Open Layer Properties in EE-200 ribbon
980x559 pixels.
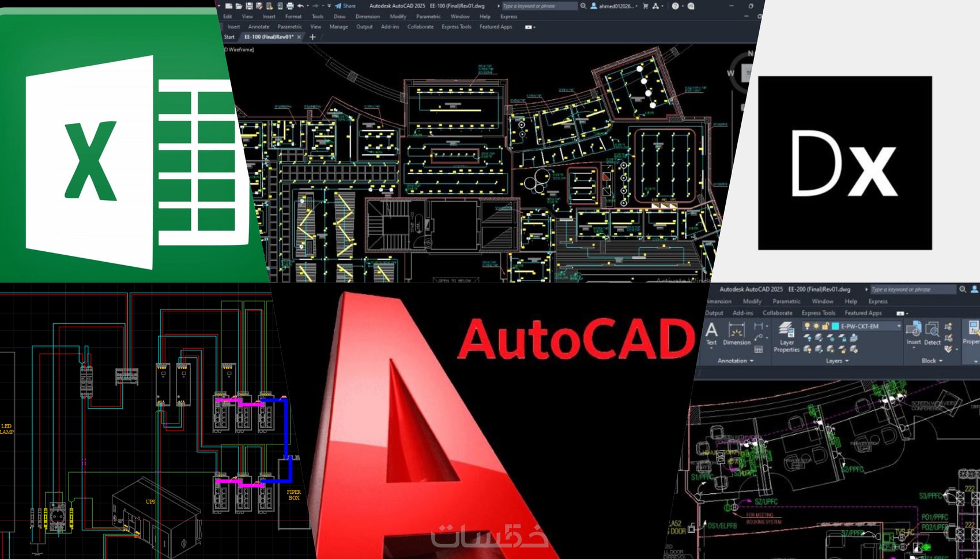click(786, 337)
